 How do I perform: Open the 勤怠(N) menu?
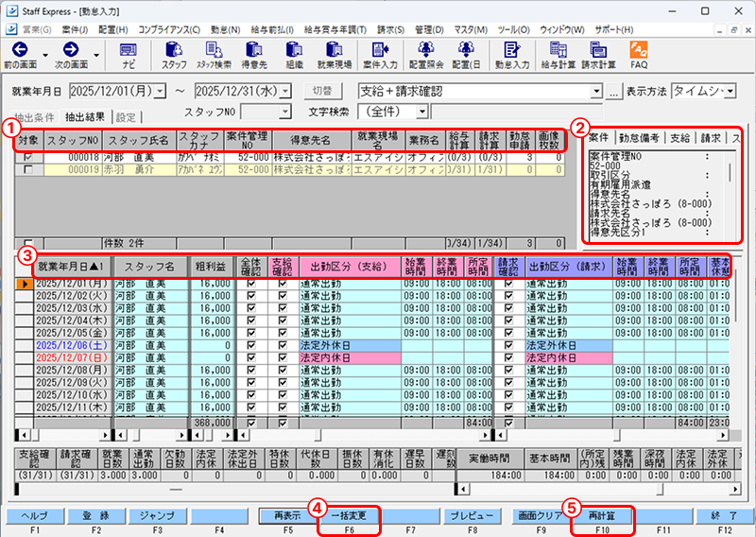click(x=225, y=30)
